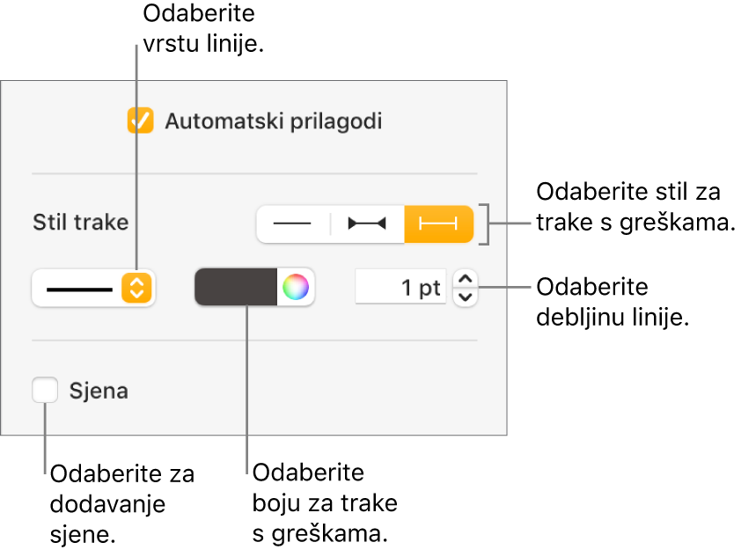
Task: Increase line thickness with the up arrow
Action: [466, 280]
